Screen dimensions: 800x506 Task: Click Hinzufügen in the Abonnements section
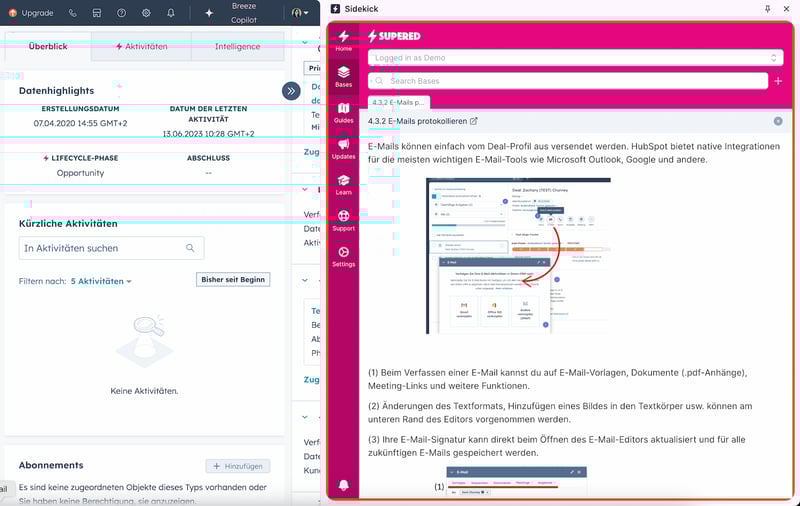(x=238, y=466)
